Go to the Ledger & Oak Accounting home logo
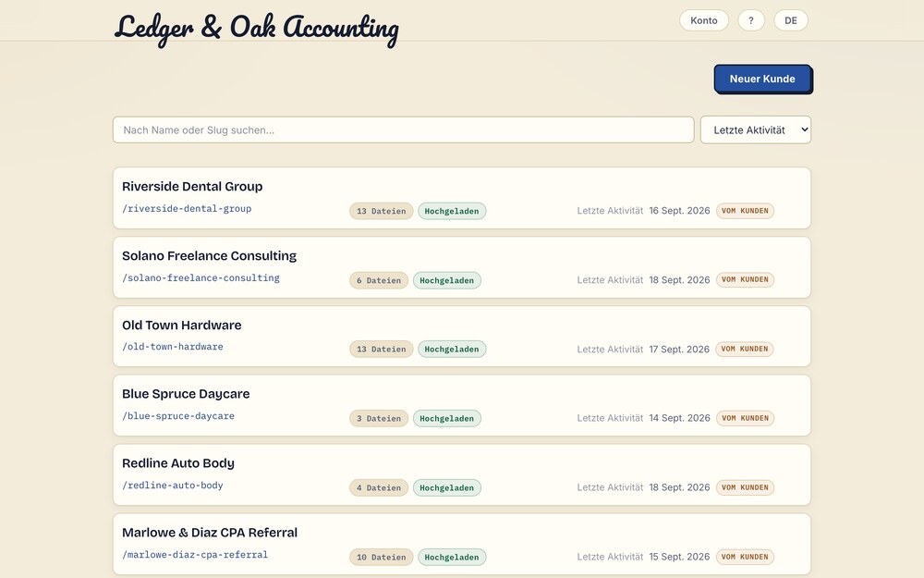This screenshot has width=924, height=578. (256, 29)
